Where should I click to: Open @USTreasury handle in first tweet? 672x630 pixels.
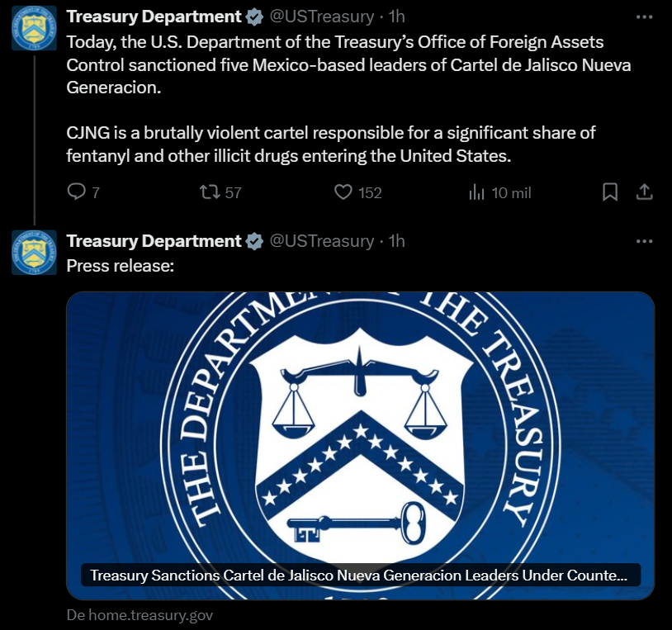pos(322,17)
